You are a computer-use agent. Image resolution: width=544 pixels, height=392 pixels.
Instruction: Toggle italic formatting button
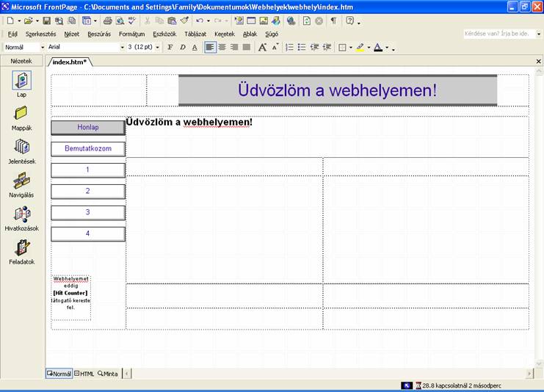(182, 47)
